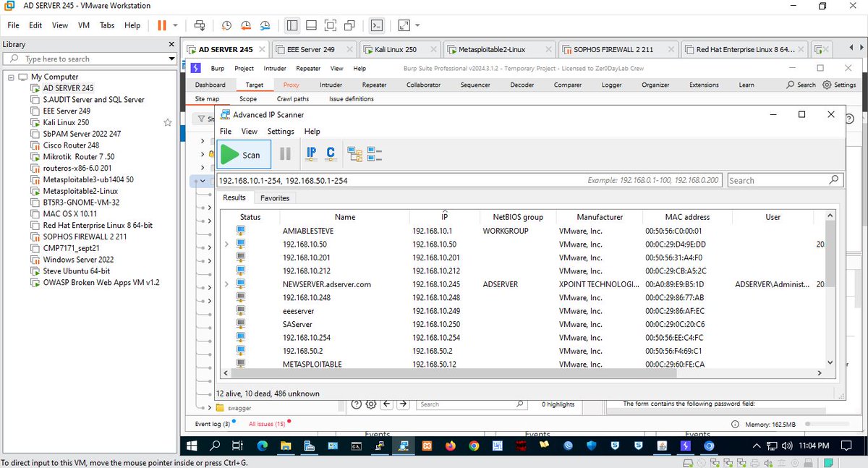The image size is (868, 468).
Task: Open the Tabs menu in VMware
Action: click(x=107, y=25)
